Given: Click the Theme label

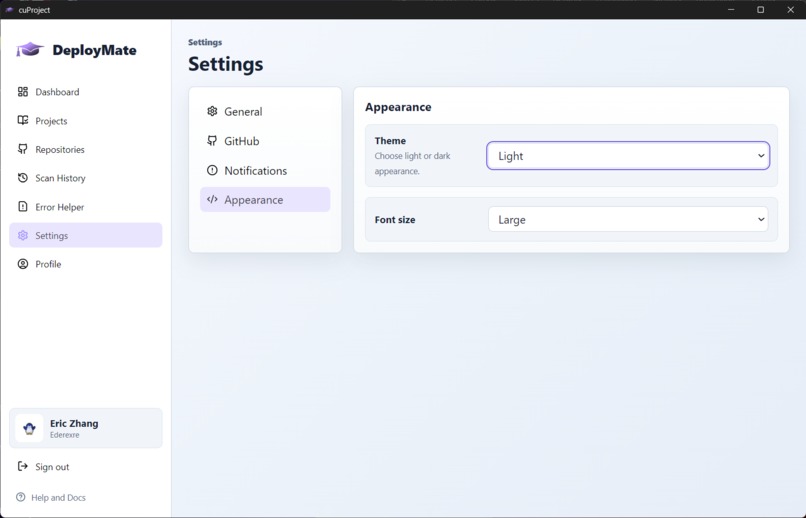Looking at the screenshot, I should pyautogui.click(x=390, y=141).
